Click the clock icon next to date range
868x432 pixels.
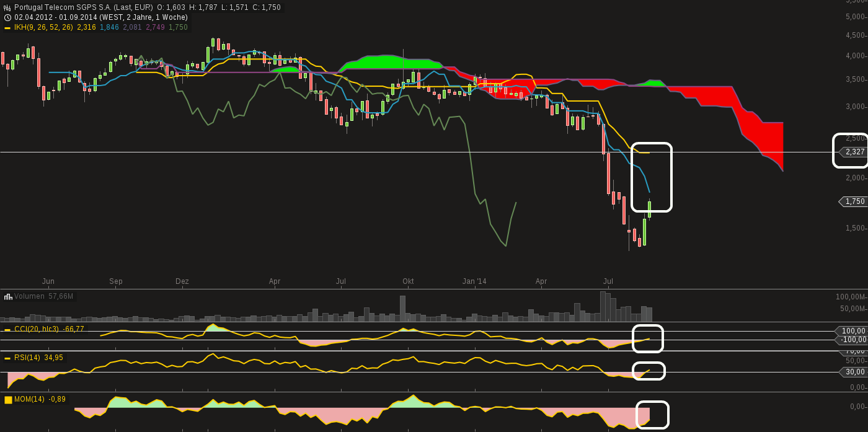[x=7, y=17]
